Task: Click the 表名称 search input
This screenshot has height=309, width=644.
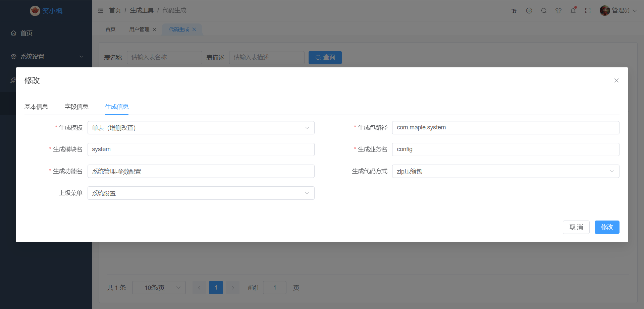Action: click(x=164, y=57)
